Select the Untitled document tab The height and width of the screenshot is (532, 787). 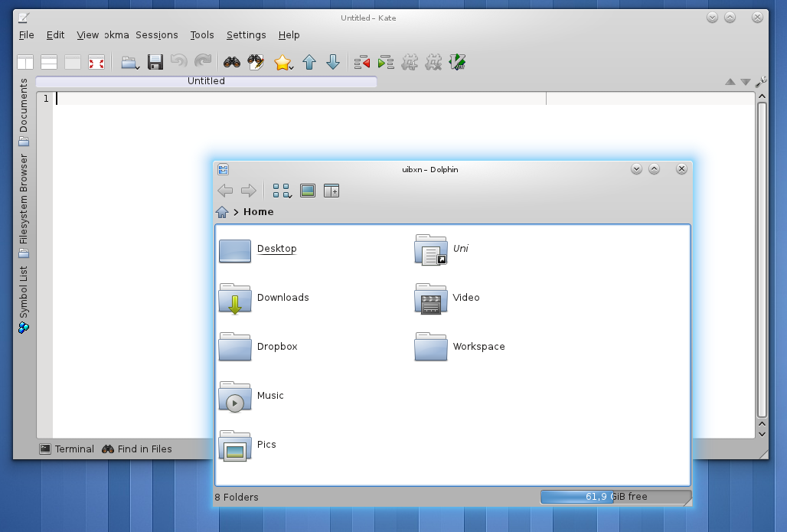(206, 81)
